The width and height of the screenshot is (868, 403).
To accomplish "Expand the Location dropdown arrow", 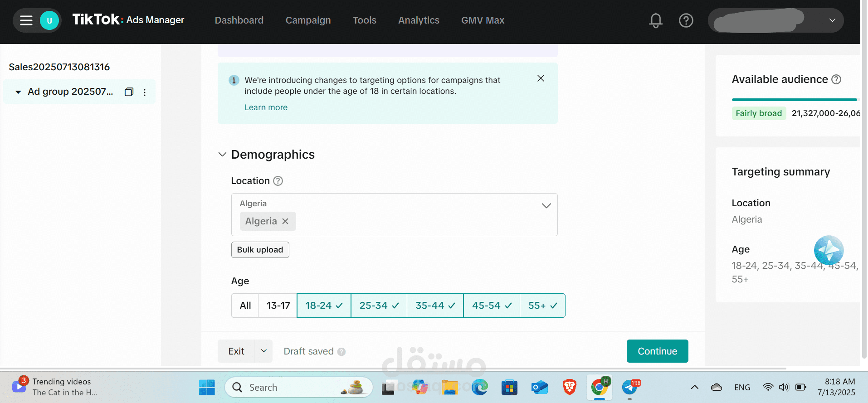I will pos(546,206).
